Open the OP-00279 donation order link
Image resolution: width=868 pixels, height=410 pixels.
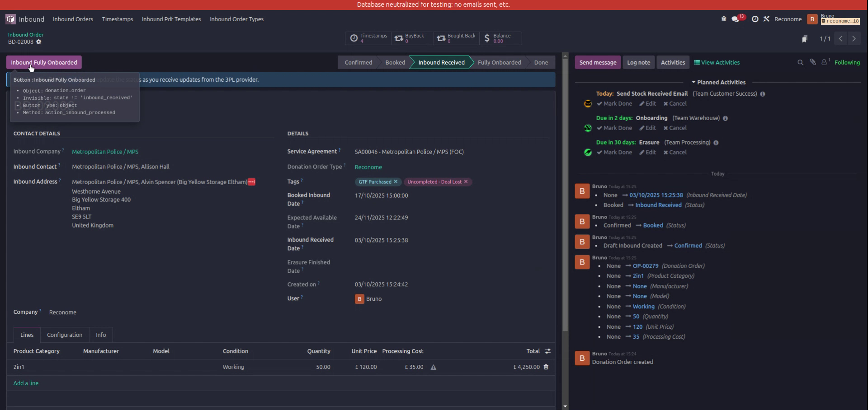[645, 266]
